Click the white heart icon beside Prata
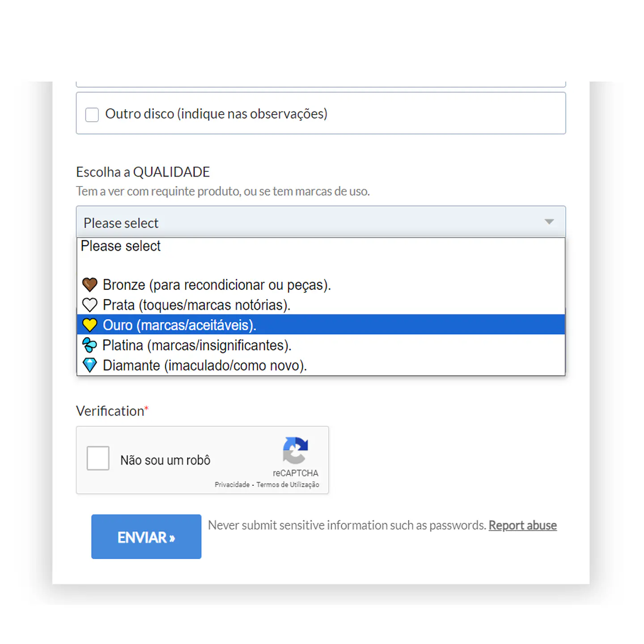The image size is (644, 644). coord(90,305)
